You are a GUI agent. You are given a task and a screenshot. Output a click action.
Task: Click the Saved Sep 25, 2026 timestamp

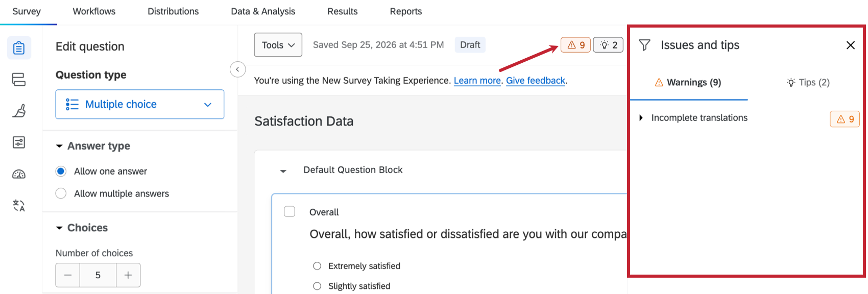pos(378,45)
